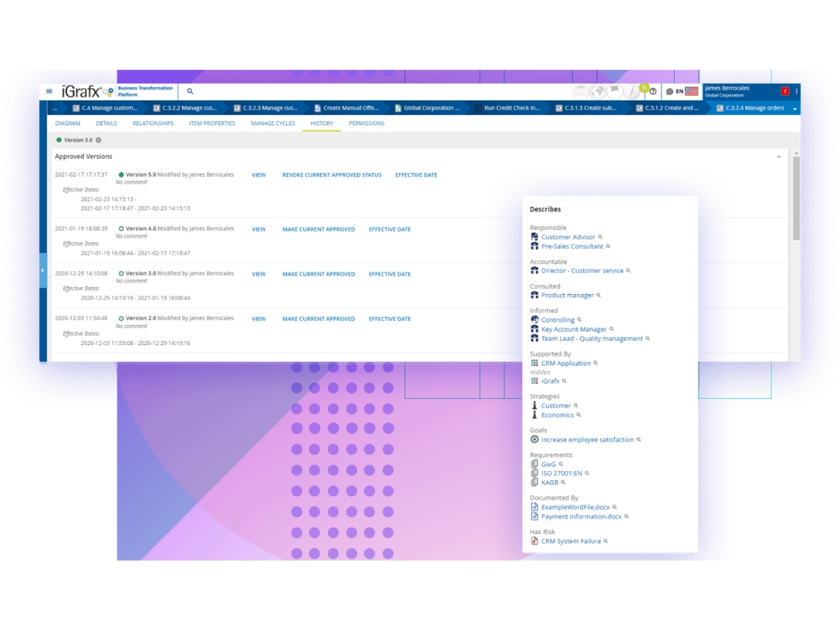Click magnifier icon next to CRM System Failure

605,541
